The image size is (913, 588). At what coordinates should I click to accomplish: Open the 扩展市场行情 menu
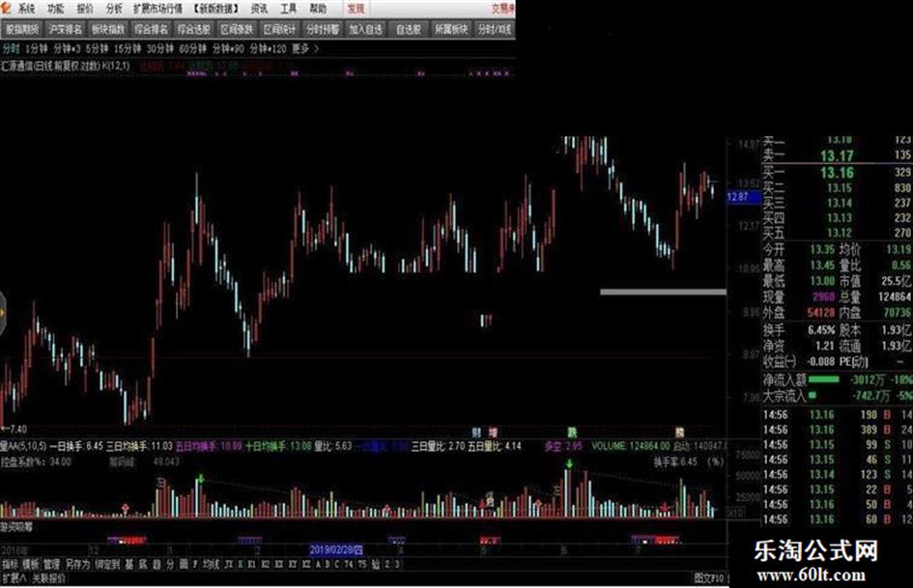[157, 9]
